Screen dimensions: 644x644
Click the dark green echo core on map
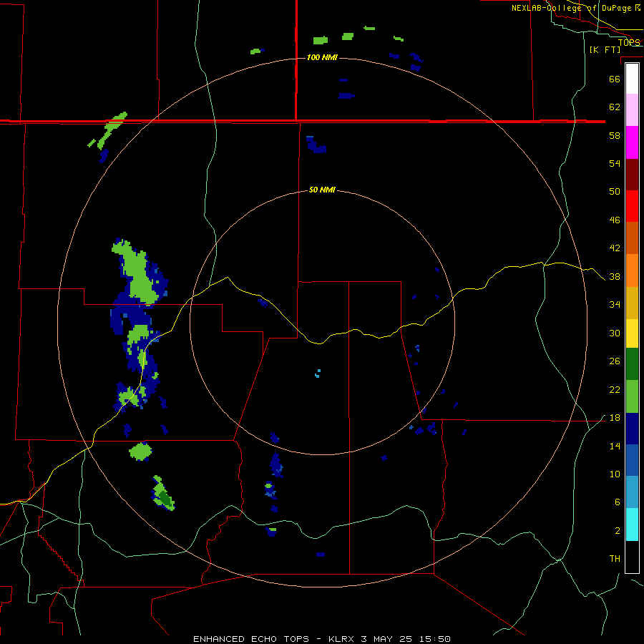(165, 498)
